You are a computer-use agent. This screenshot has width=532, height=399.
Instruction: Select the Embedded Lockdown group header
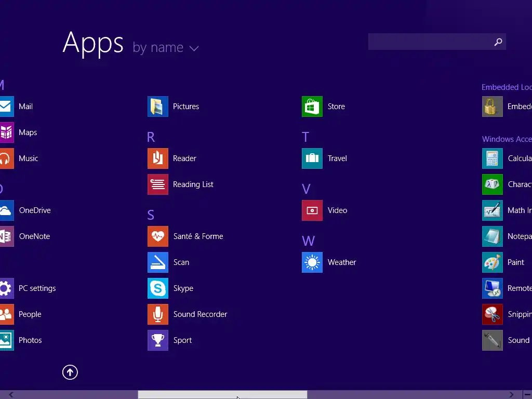pyautogui.click(x=507, y=87)
